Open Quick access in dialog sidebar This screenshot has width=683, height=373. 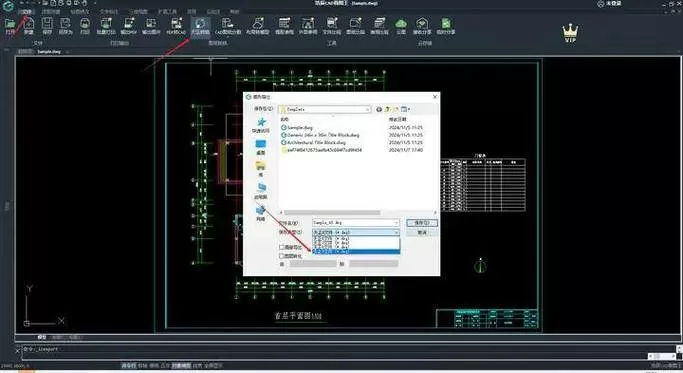coord(261,125)
